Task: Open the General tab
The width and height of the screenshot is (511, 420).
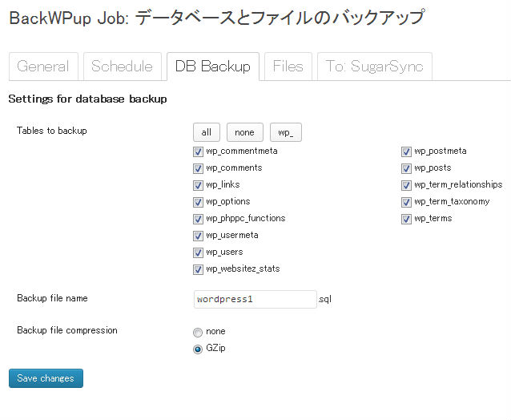Action: click(x=43, y=67)
